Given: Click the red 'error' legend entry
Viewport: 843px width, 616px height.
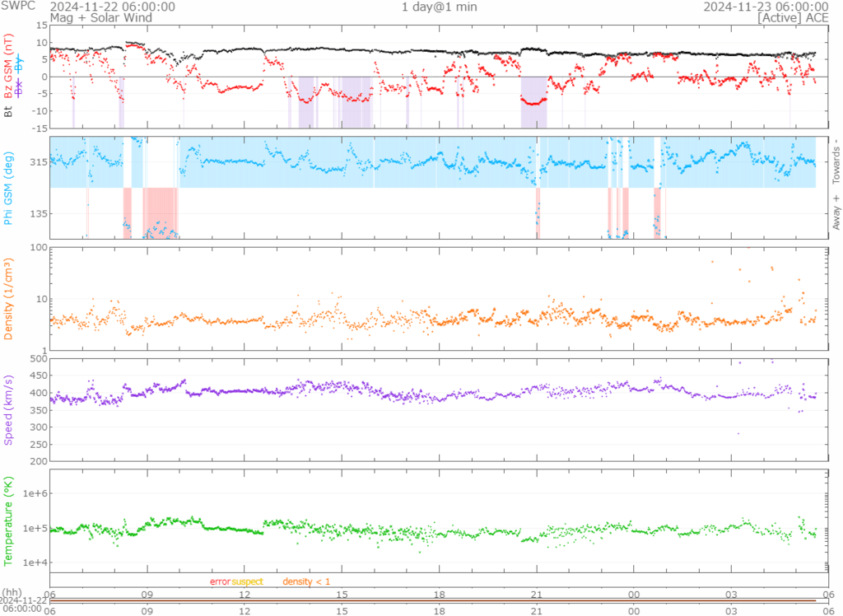Looking at the screenshot, I should click(220, 581).
